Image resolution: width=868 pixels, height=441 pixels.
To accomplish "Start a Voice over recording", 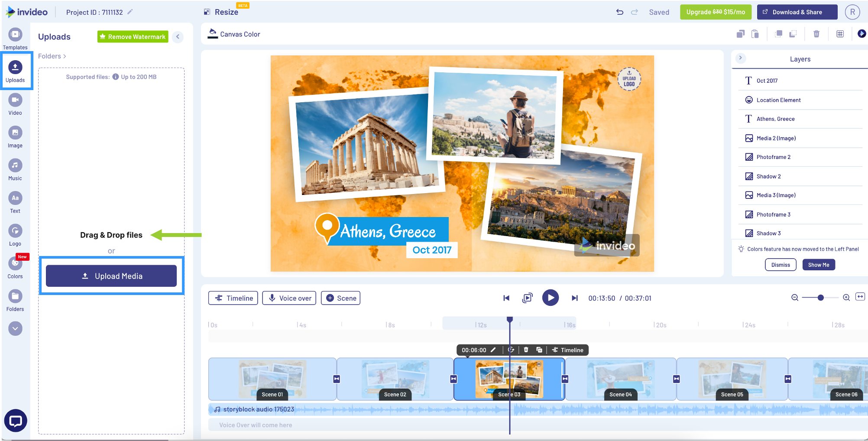I will pos(289,298).
